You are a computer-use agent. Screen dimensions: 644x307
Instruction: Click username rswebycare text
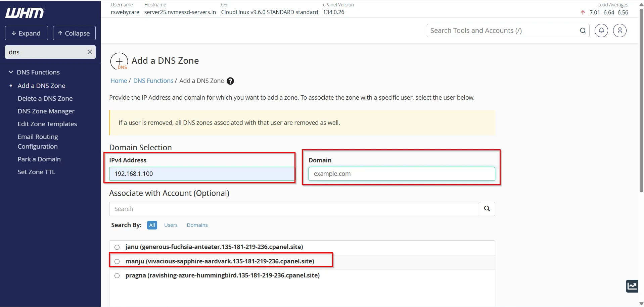point(125,12)
